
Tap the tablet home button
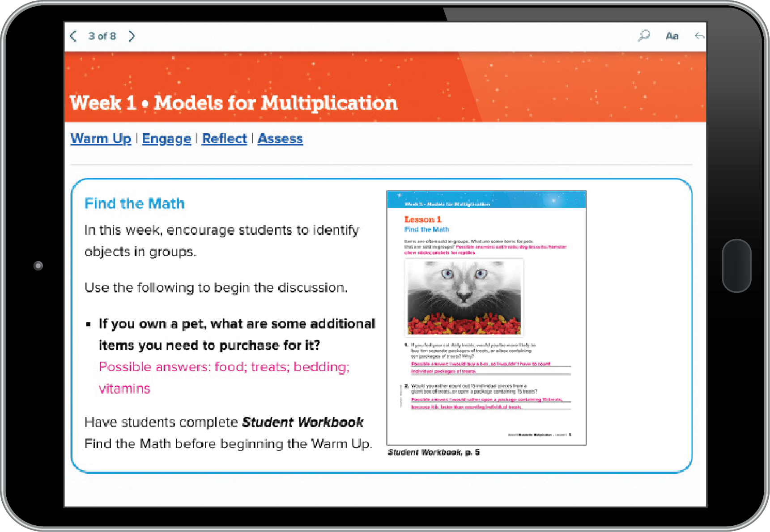(x=736, y=266)
